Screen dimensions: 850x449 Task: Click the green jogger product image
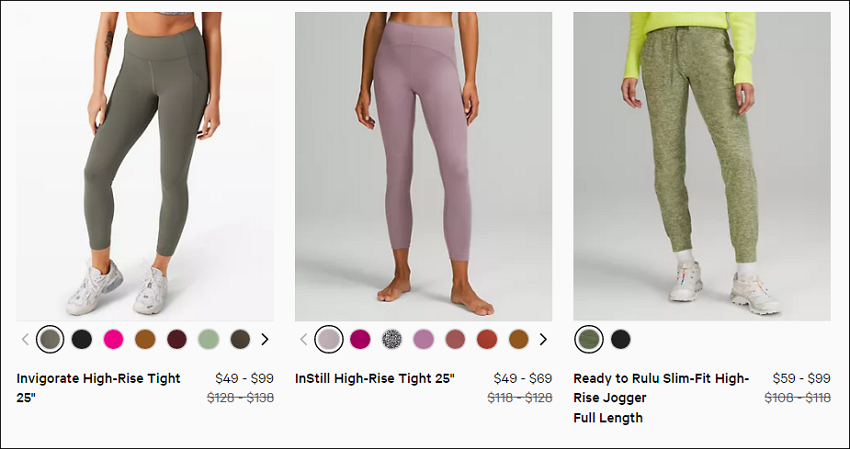(x=702, y=166)
